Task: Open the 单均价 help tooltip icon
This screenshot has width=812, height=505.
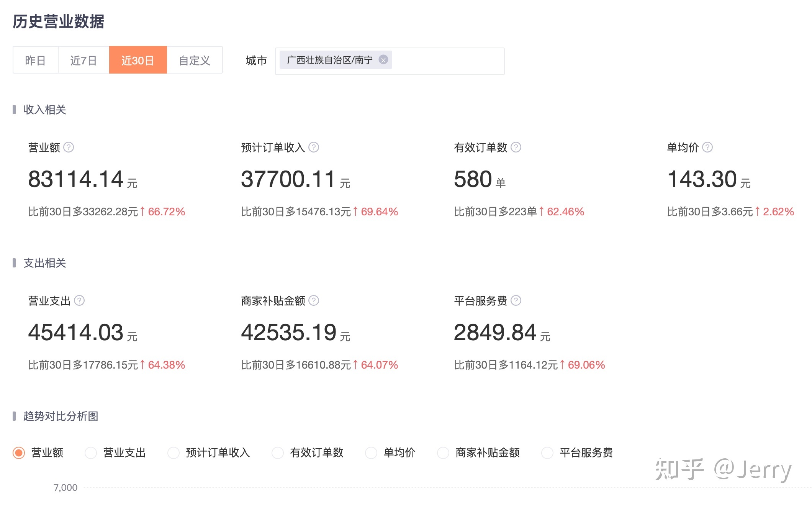Action: click(x=707, y=147)
